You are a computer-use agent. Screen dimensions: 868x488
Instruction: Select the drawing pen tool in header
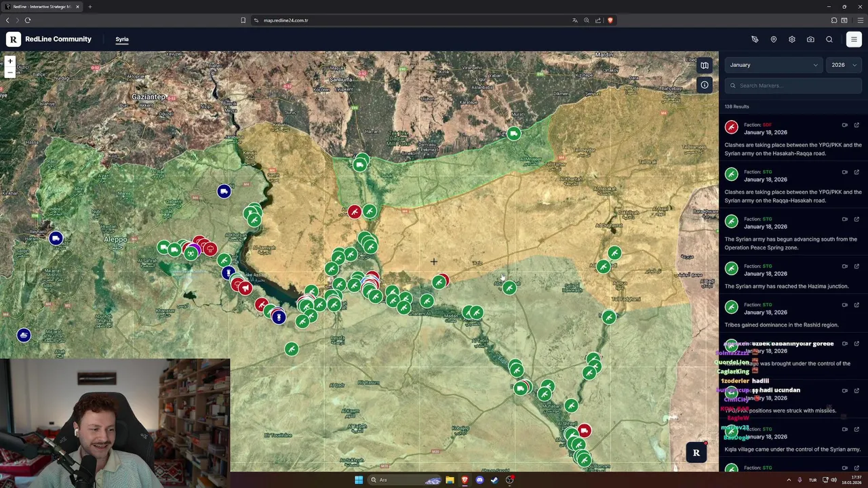pyautogui.click(x=755, y=39)
